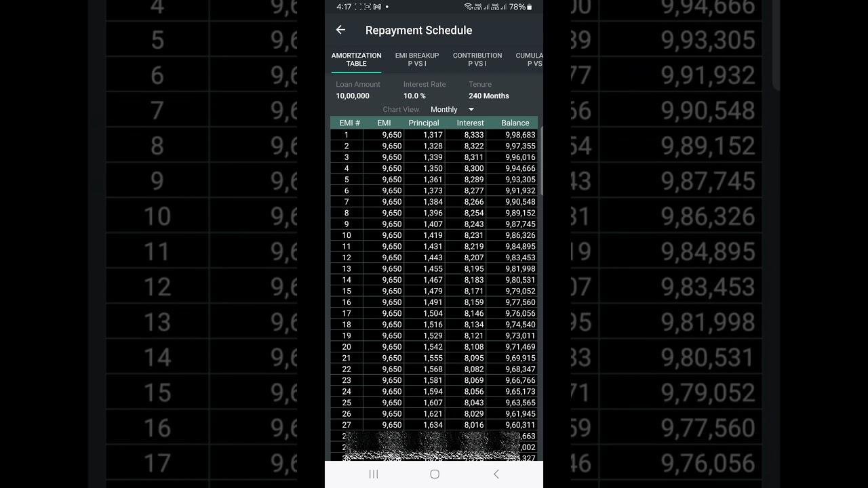Open the Chart View dropdown arrow
868x488 pixels.
coord(471,110)
